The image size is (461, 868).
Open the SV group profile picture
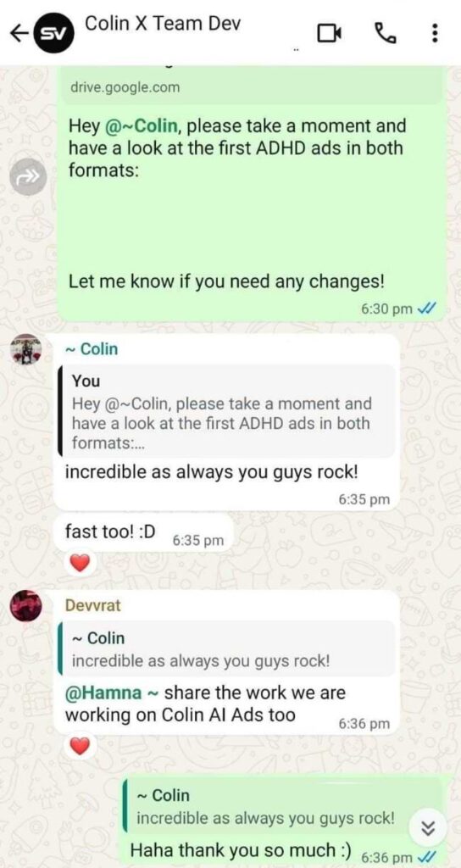pyautogui.click(x=53, y=34)
